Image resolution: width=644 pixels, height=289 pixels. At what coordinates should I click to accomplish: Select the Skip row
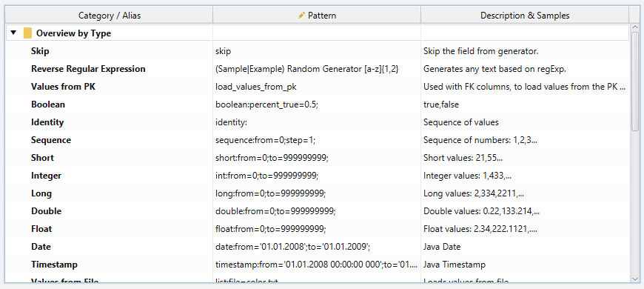[x=317, y=51]
